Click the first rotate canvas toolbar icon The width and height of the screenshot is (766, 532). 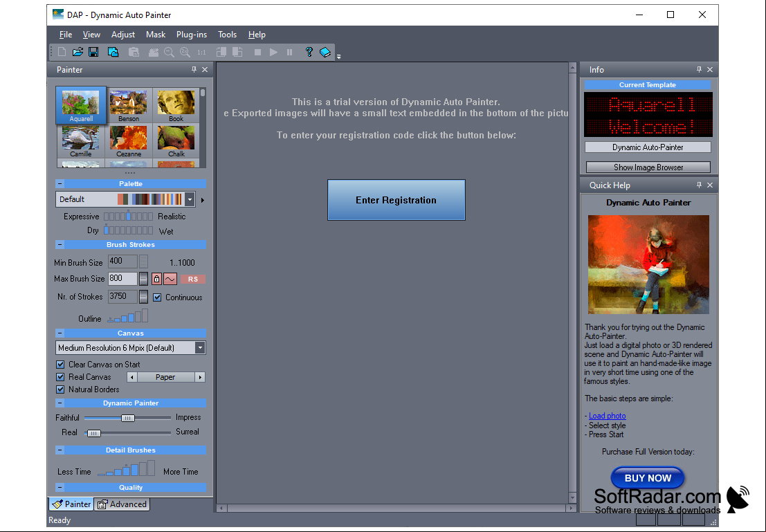click(221, 52)
